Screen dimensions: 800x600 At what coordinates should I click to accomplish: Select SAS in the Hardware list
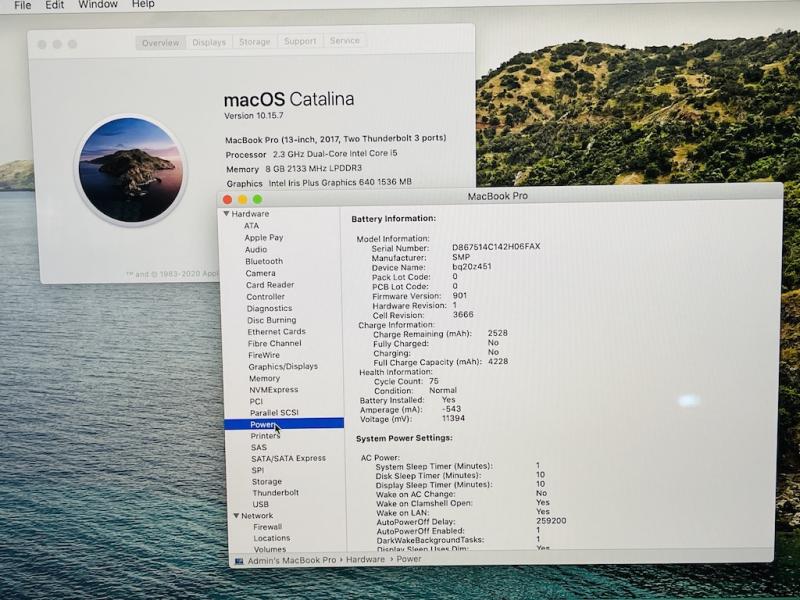259,447
